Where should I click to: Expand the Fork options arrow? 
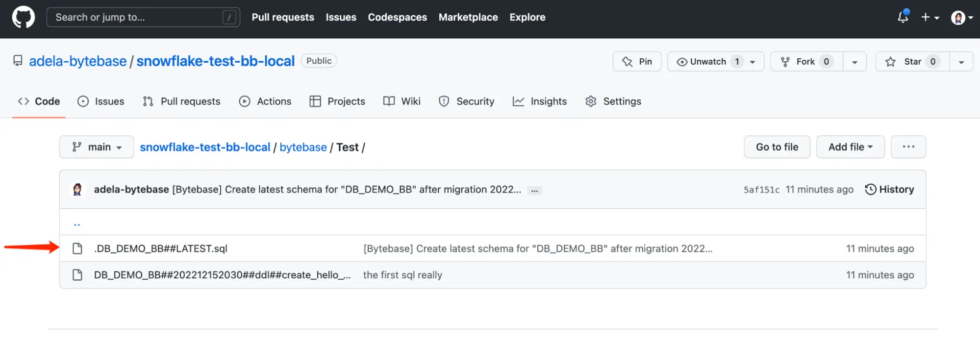[x=854, y=62]
